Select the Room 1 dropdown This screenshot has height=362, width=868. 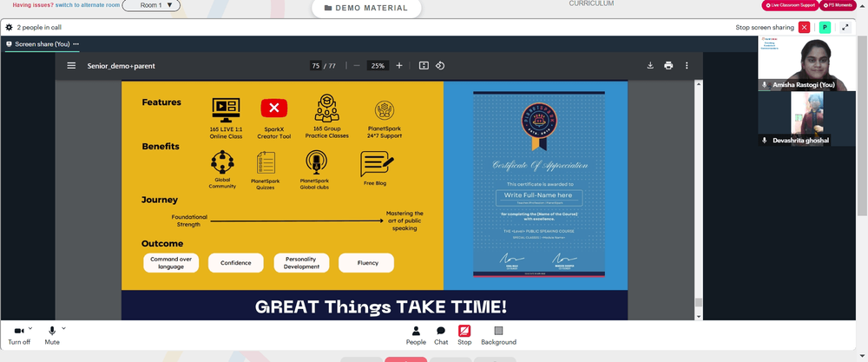click(151, 5)
